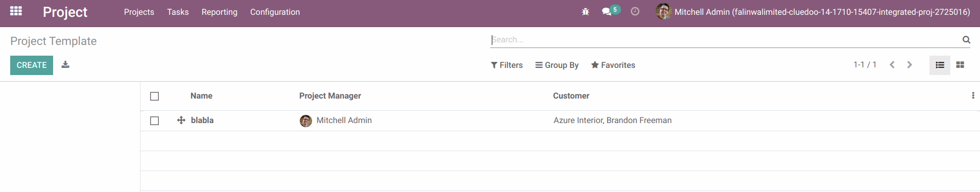Sort by the Name column header
The width and height of the screenshot is (980, 192).
click(201, 96)
